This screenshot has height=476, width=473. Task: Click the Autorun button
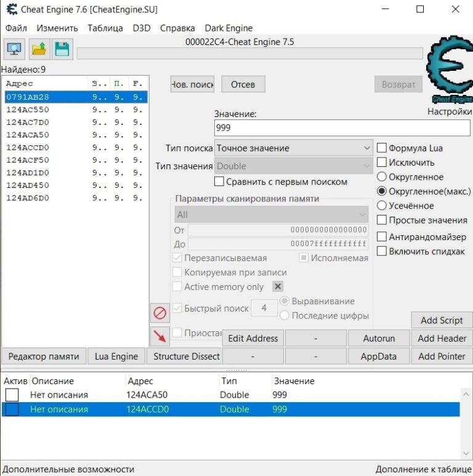379,338
